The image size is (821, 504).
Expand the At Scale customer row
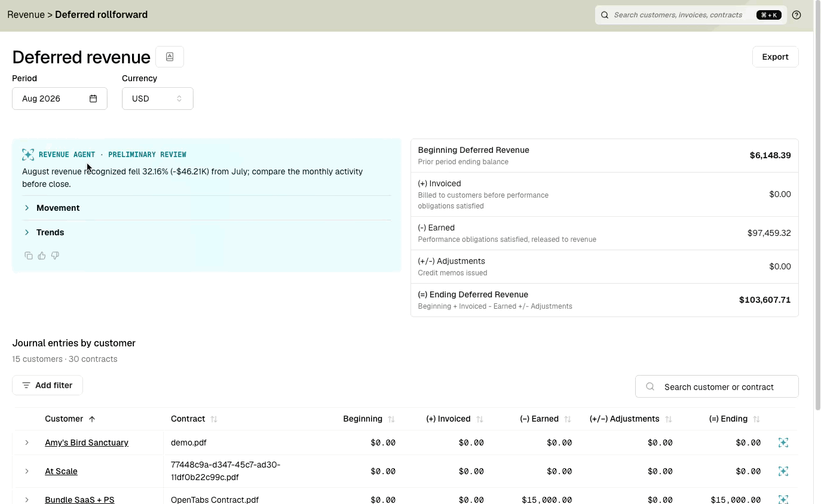tap(27, 471)
